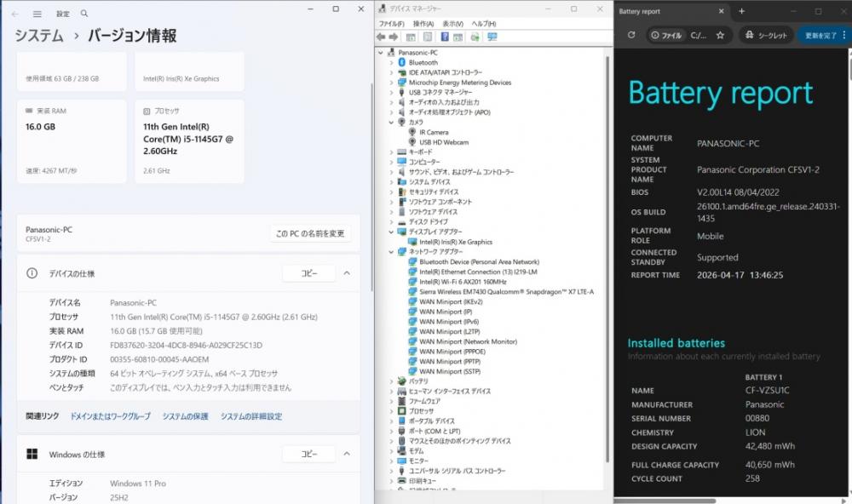Open the 操作(A) menu in Device Manager
The image size is (852, 504).
pyautogui.click(x=423, y=24)
